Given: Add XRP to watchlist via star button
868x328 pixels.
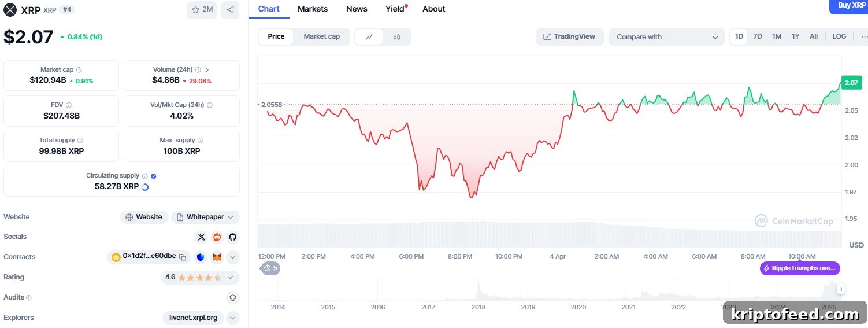Looking at the screenshot, I should 202,10.
